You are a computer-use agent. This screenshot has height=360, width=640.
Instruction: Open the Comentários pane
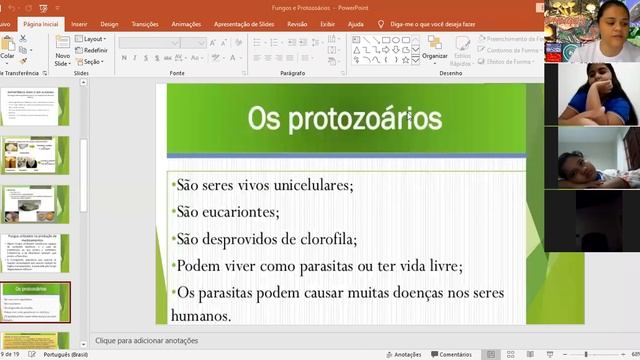click(x=451, y=354)
